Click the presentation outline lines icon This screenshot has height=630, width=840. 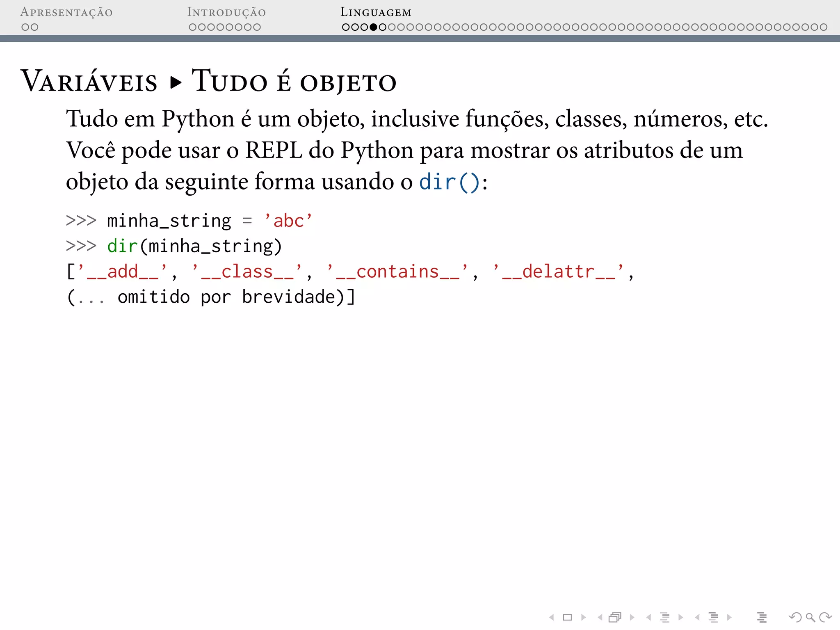tap(762, 617)
